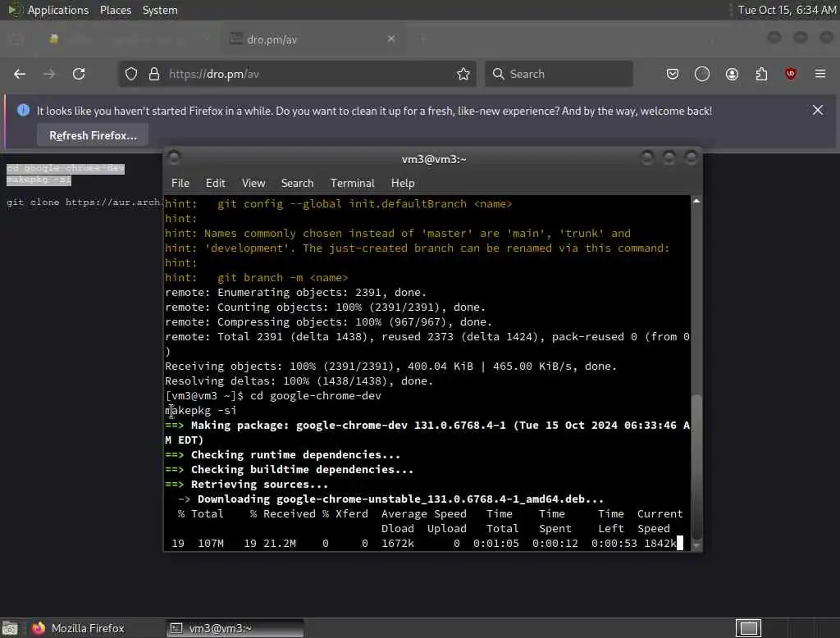Click the terminal title bar vm3@vm3:~
The image size is (840, 638).
tap(433, 159)
